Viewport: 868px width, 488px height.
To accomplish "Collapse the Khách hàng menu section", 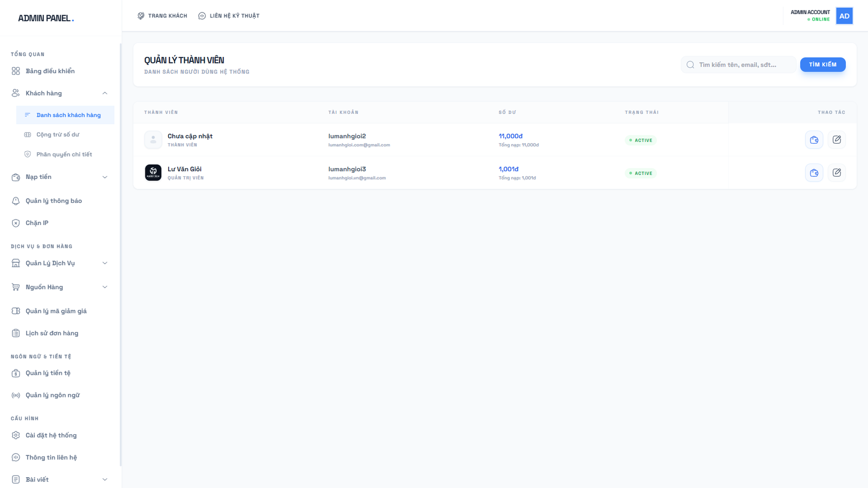I will (x=105, y=93).
